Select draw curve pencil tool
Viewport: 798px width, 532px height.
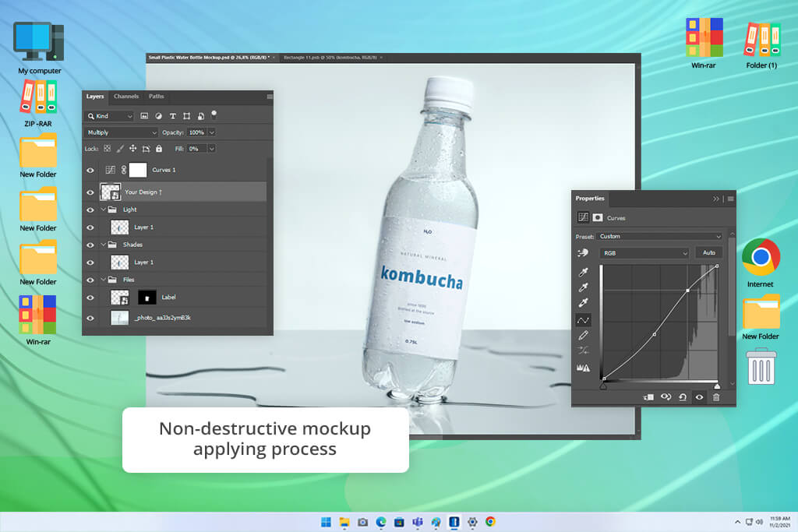(583, 335)
